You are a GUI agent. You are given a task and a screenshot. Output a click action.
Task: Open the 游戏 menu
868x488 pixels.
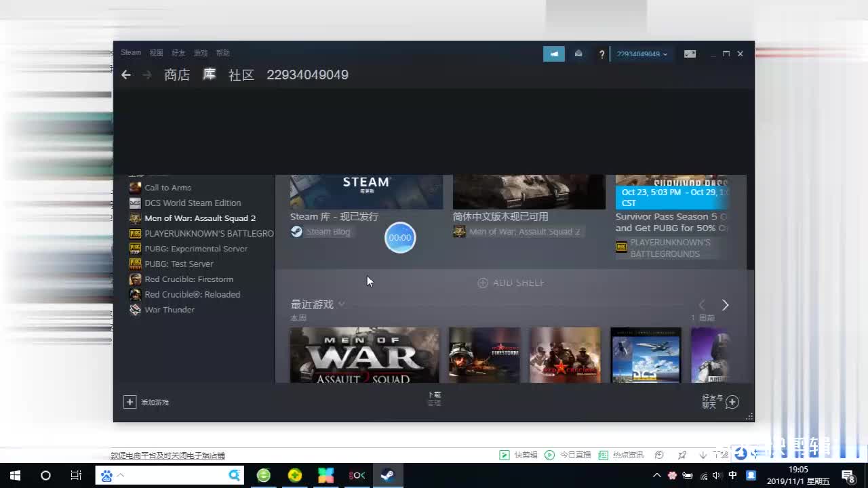(201, 53)
